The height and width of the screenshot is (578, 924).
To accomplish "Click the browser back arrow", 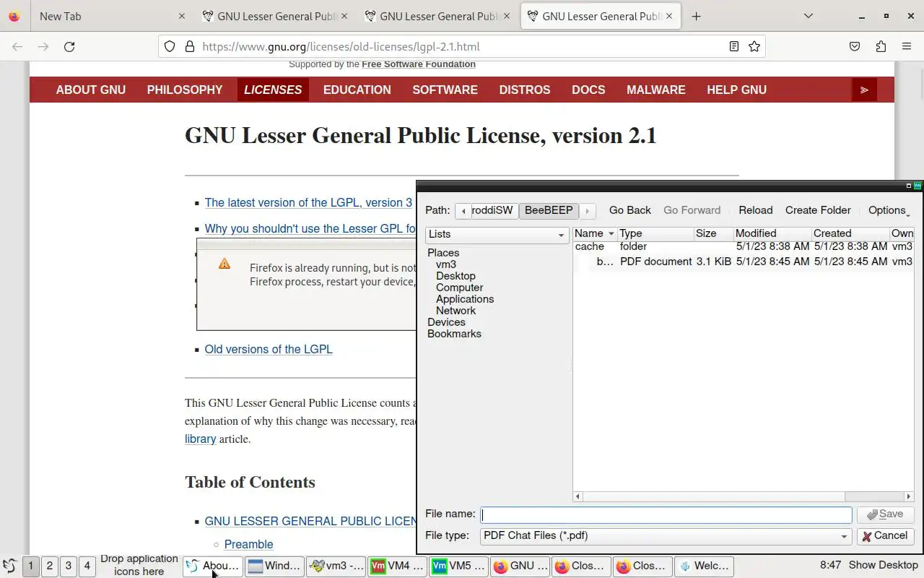I will click(x=17, y=46).
